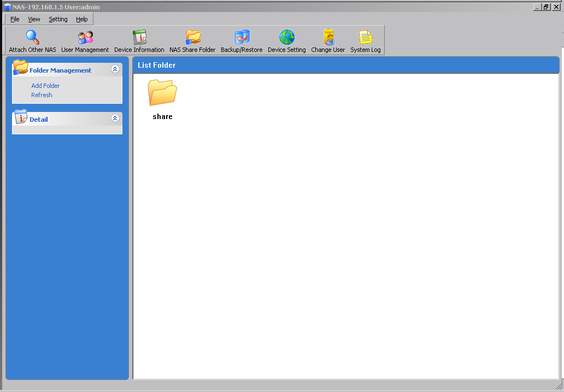Viewport: 564px width, 392px height.
Task: Collapse the Detail panel
Action: [x=115, y=118]
